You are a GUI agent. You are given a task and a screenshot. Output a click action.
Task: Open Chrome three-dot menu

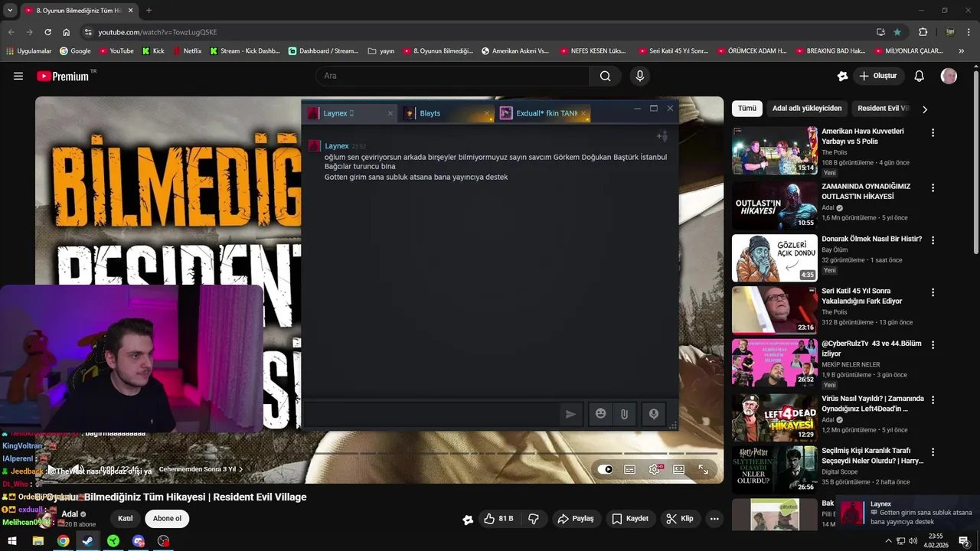click(970, 32)
